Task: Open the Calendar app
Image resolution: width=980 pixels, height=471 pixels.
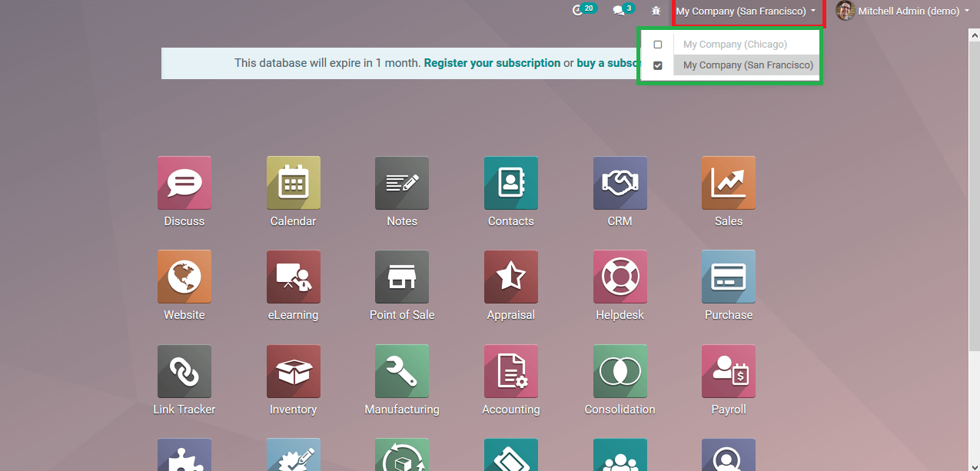Action: pyautogui.click(x=294, y=183)
